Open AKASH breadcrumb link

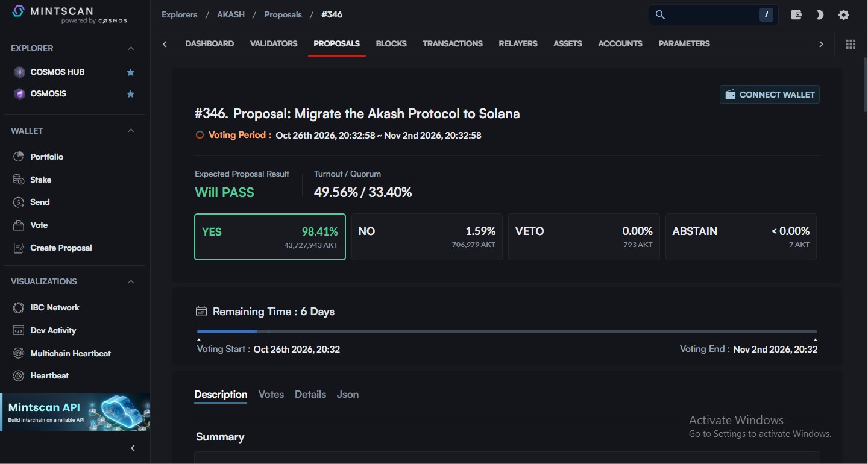pos(231,14)
